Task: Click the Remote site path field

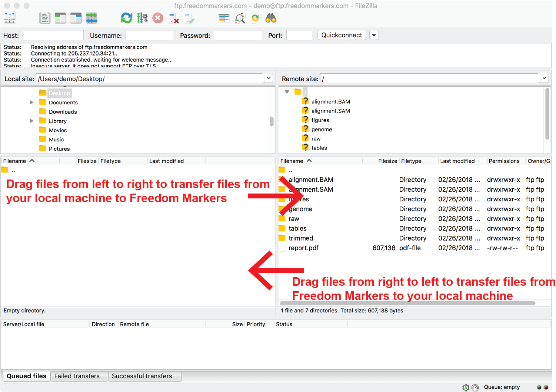Action: [430, 78]
